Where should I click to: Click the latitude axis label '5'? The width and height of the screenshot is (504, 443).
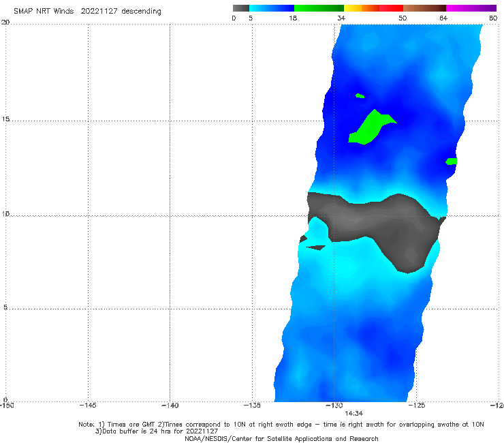5,307
